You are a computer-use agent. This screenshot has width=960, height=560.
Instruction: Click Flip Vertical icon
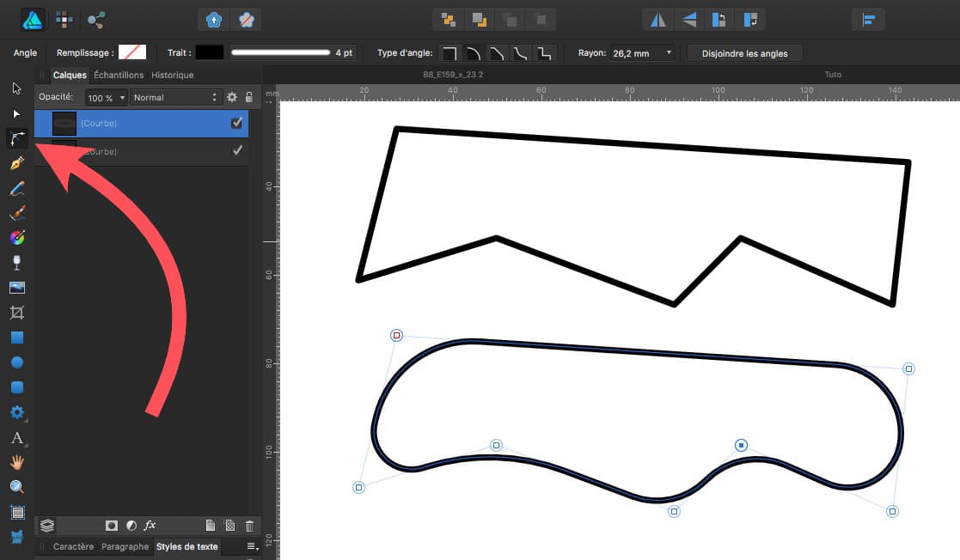click(688, 21)
